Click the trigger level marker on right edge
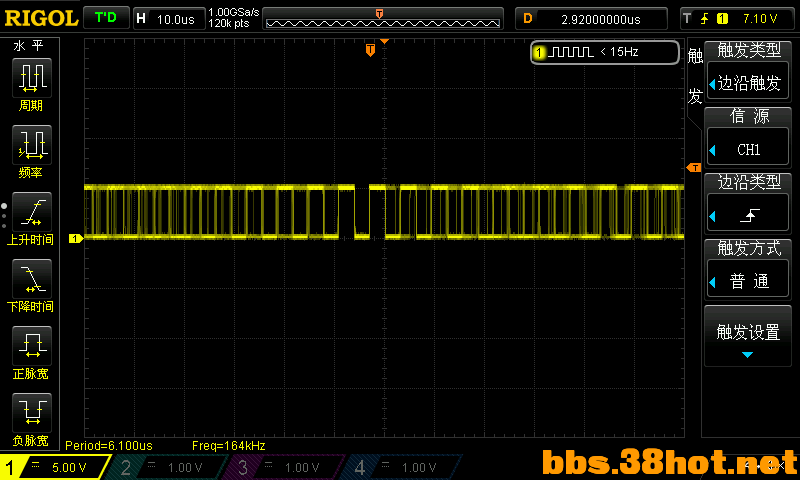Viewport: 800px width, 480px height. coord(693,167)
